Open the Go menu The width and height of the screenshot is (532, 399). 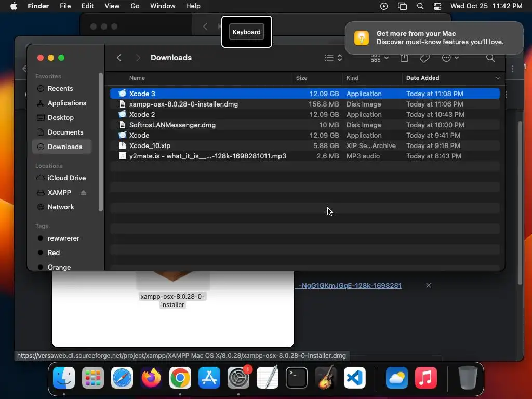pos(135,6)
